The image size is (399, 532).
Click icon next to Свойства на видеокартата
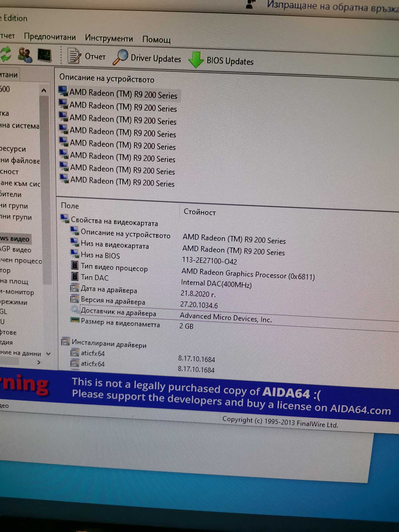pos(65,219)
